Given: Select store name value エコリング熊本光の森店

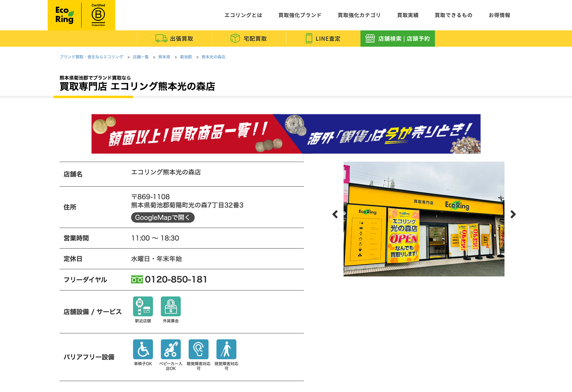Looking at the screenshot, I should point(166,172).
